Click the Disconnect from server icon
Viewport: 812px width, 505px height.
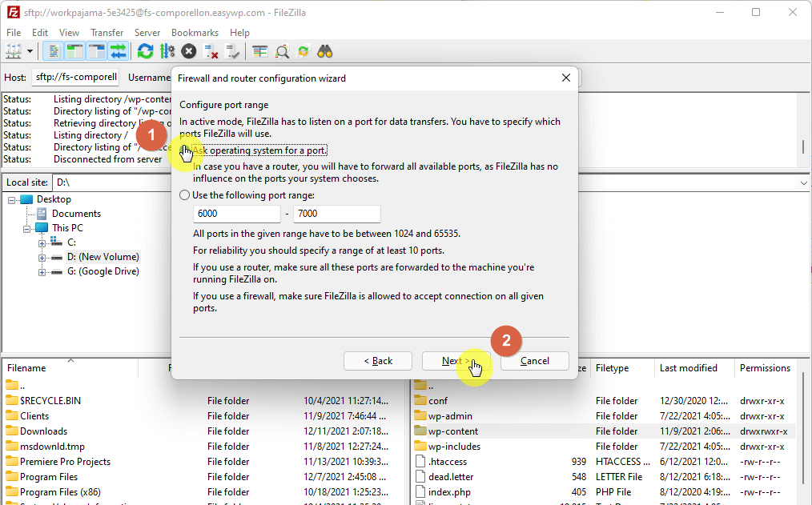coord(211,52)
